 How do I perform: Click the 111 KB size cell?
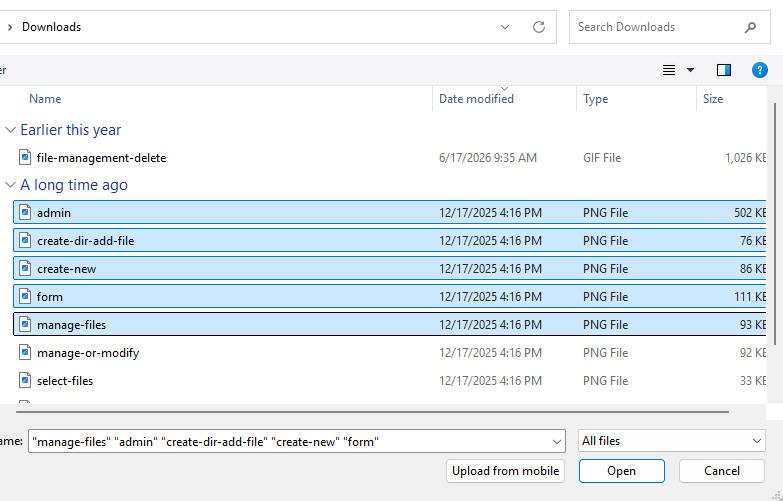[750, 297]
